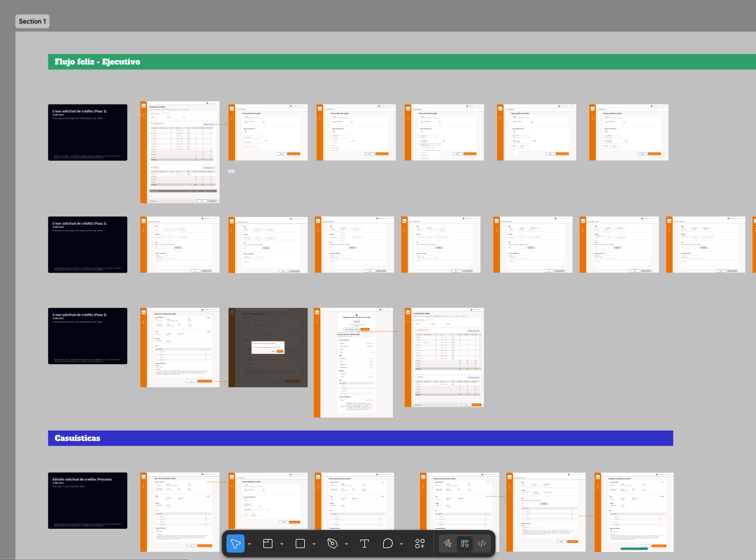Image resolution: width=756 pixels, height=560 pixels.
Task: Select the Comment tool
Action: pos(388,544)
